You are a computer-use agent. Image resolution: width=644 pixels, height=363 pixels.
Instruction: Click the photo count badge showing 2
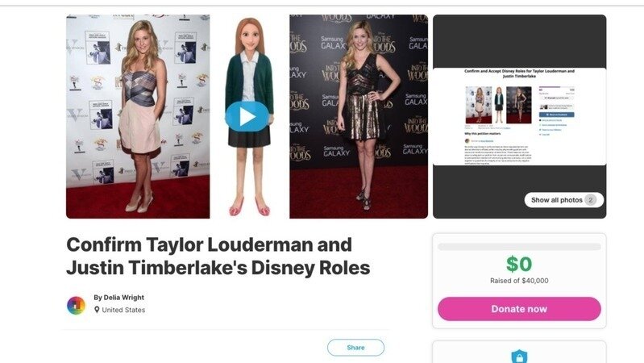[591, 200]
